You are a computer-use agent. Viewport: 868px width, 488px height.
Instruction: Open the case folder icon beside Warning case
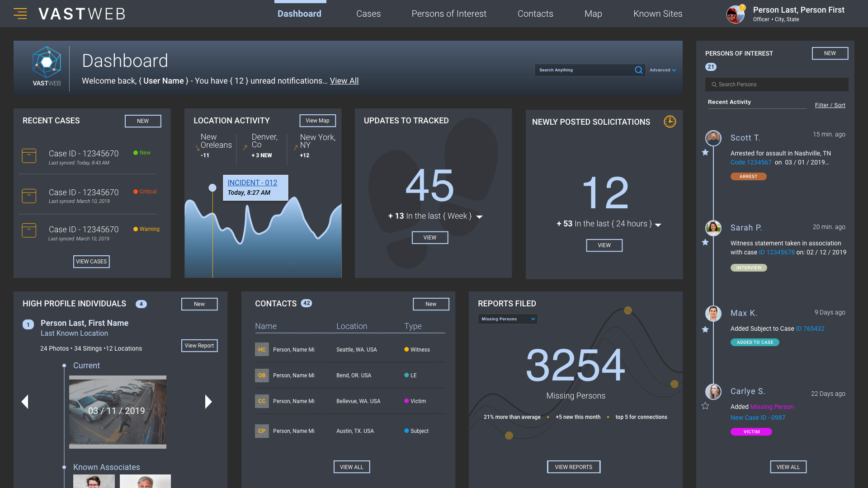click(29, 230)
